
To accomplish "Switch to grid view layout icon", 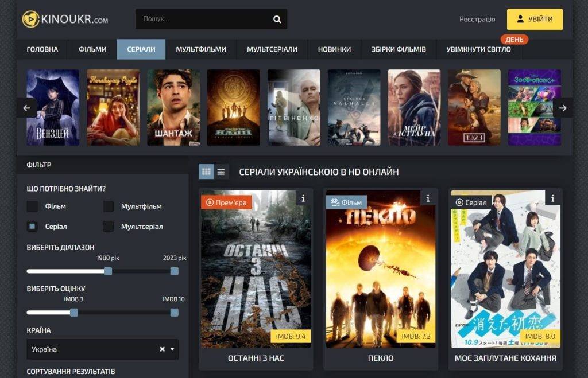I will pos(206,172).
